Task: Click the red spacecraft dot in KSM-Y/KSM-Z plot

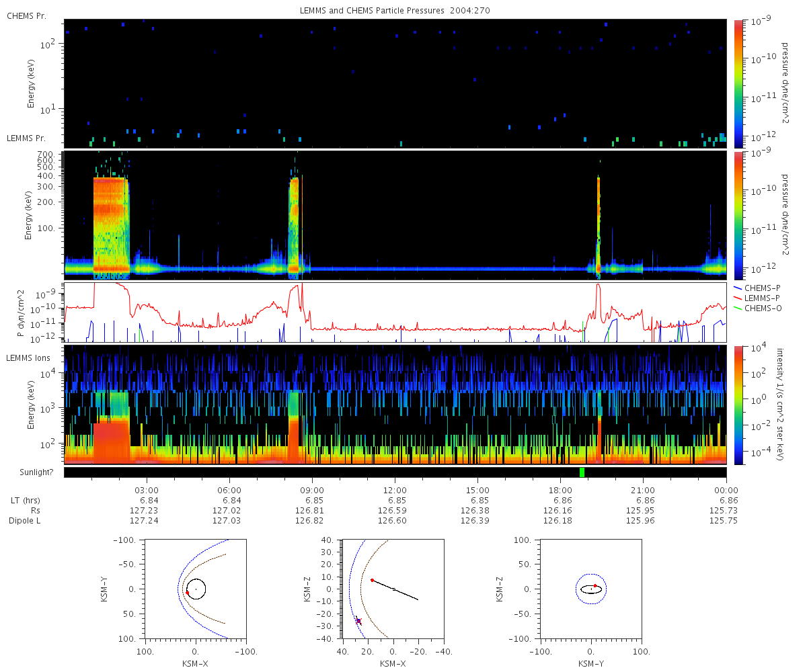Action: (595, 586)
